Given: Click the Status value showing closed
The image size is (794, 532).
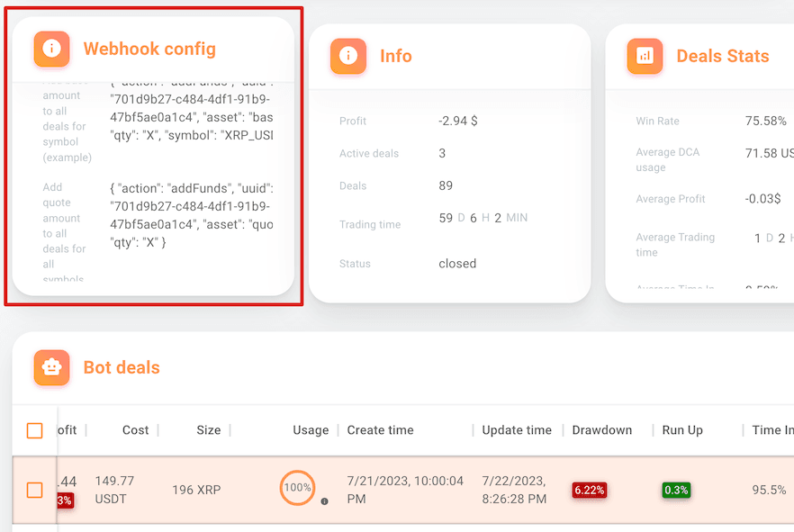Looking at the screenshot, I should (456, 264).
